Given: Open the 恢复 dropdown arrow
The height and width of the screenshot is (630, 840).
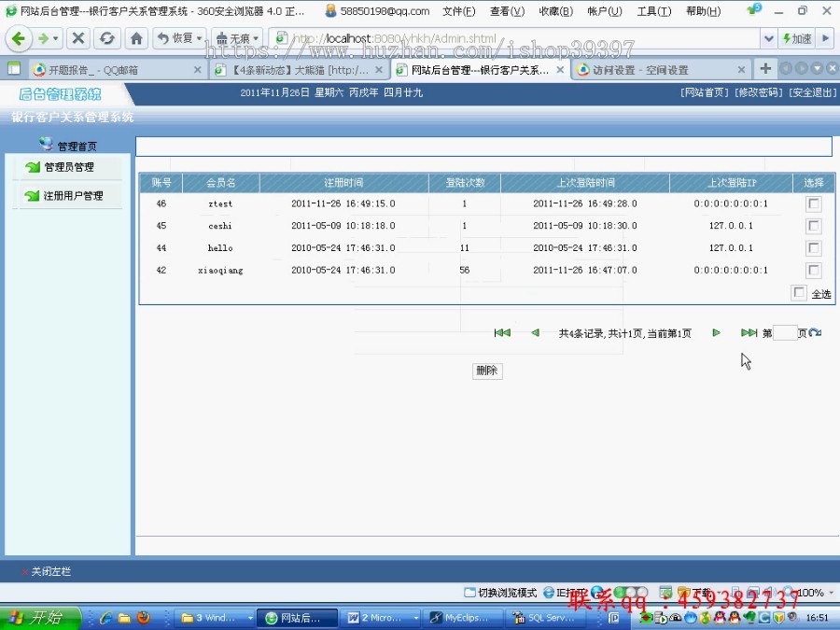Looking at the screenshot, I should (200, 38).
